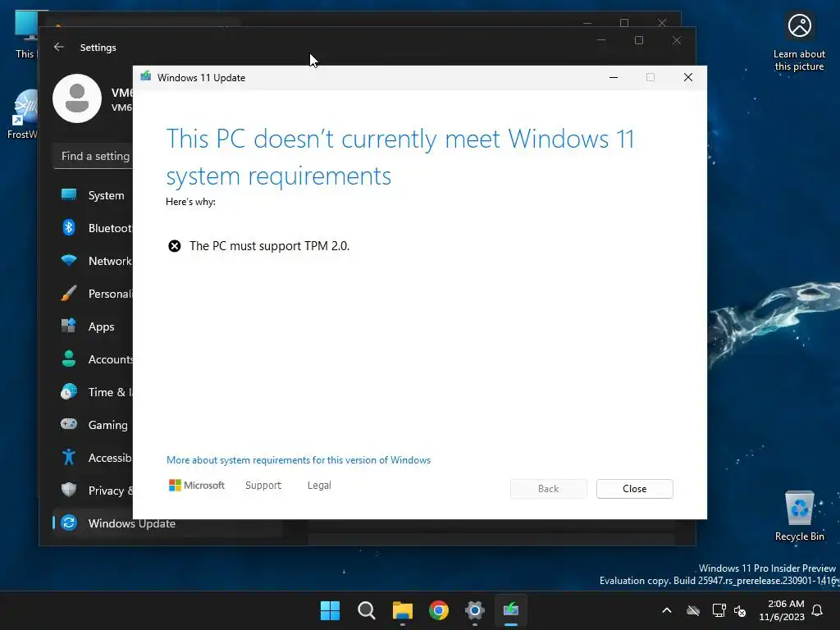
Task: Click the Windows Update sync icon in sidebar
Action: (69, 523)
